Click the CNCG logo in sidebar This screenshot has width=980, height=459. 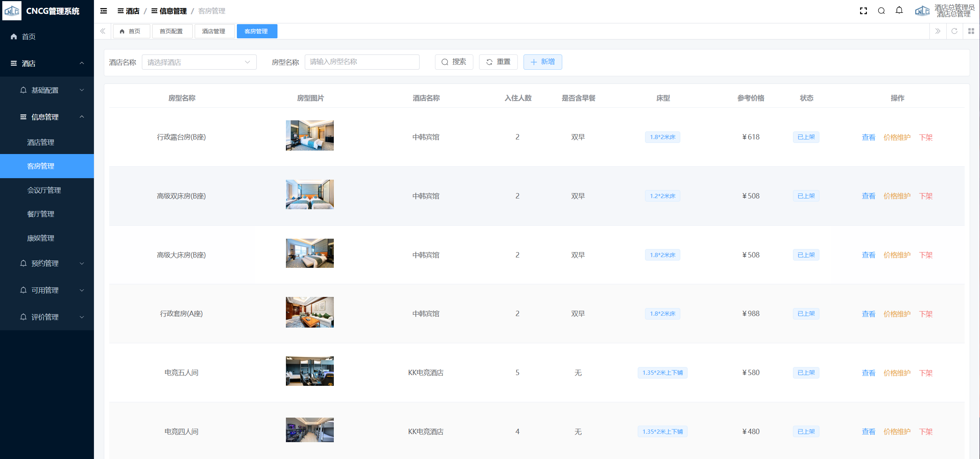click(12, 11)
